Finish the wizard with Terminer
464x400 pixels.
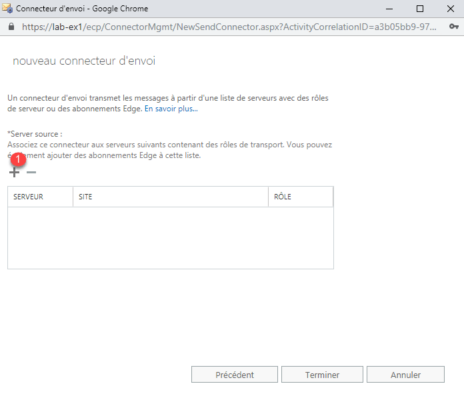[x=322, y=375]
